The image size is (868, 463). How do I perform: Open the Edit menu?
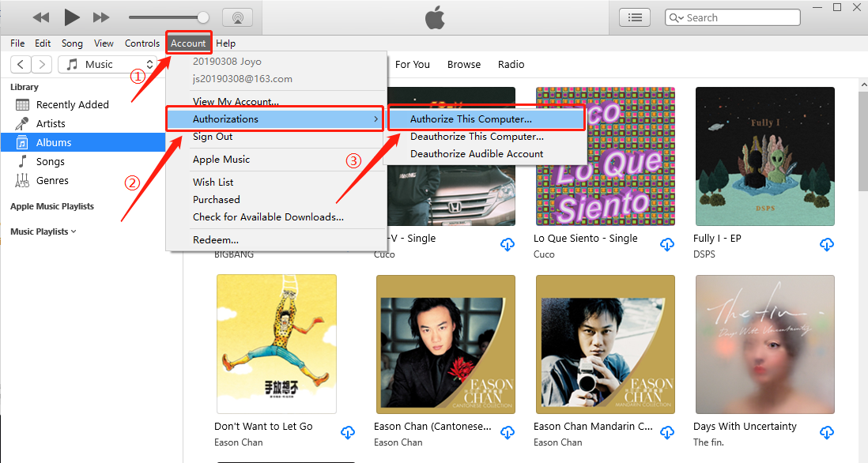pos(43,43)
